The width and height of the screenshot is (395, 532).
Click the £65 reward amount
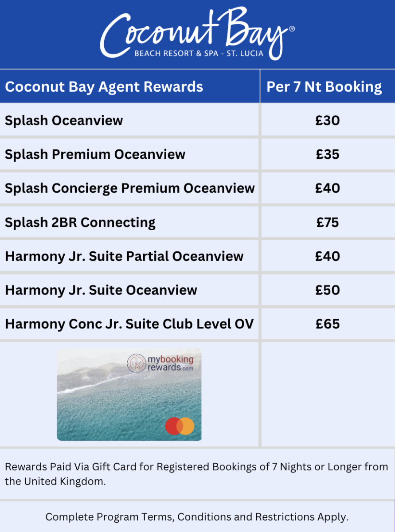[328, 324]
